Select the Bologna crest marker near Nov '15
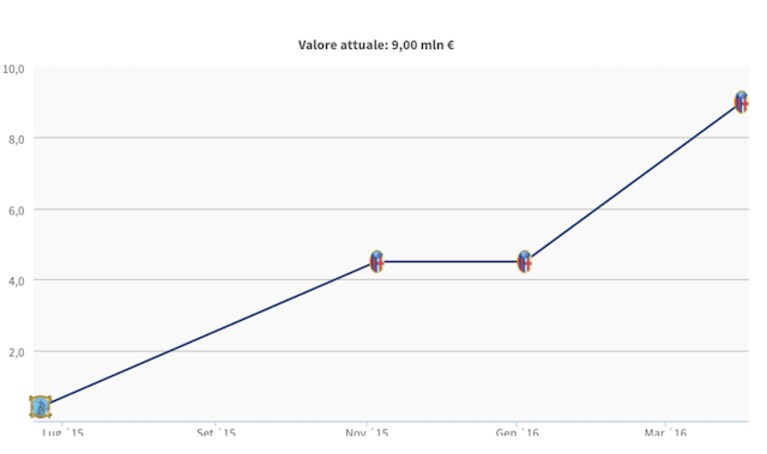767x454 pixels. click(377, 262)
